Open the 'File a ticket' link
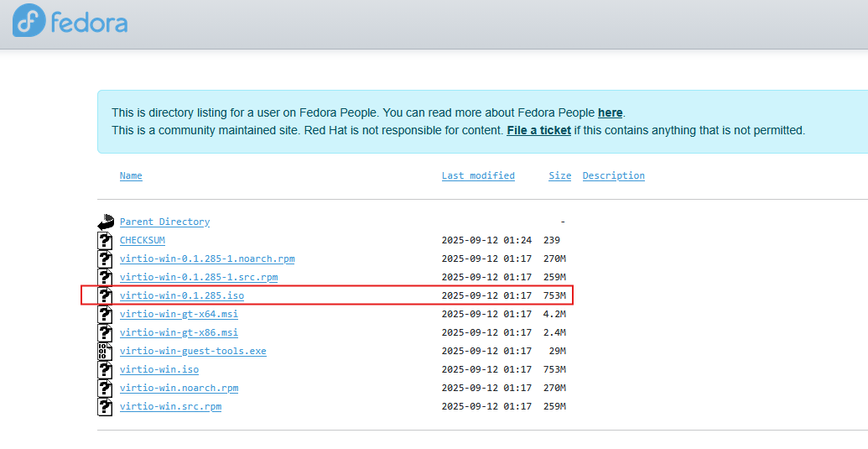Viewport: 868px width, 449px height. tap(538, 131)
